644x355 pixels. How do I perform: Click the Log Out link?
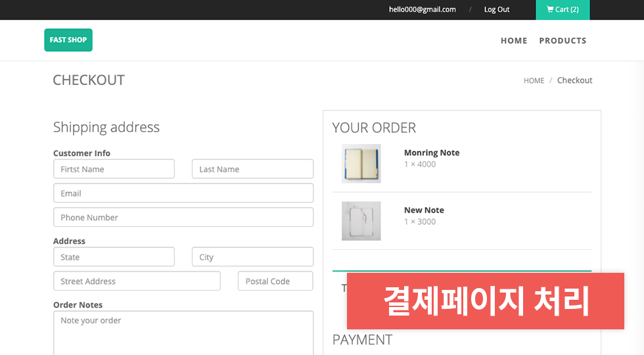pos(497,9)
